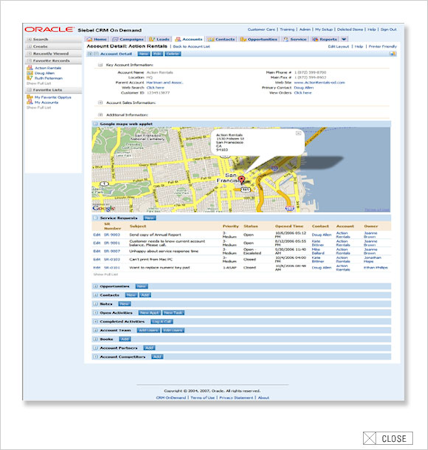Open Primary Contact Doug Allen link
Viewport: 428px width, 450px height.
coord(304,88)
